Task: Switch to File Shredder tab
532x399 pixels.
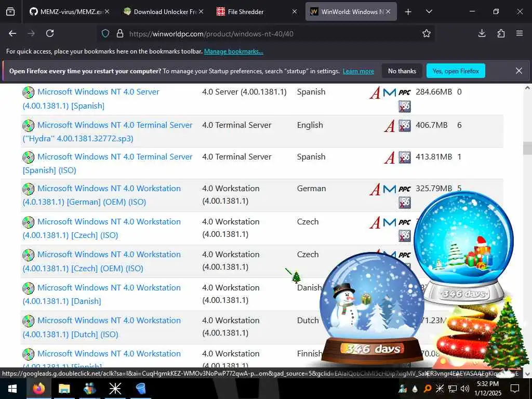Action: (x=257, y=11)
